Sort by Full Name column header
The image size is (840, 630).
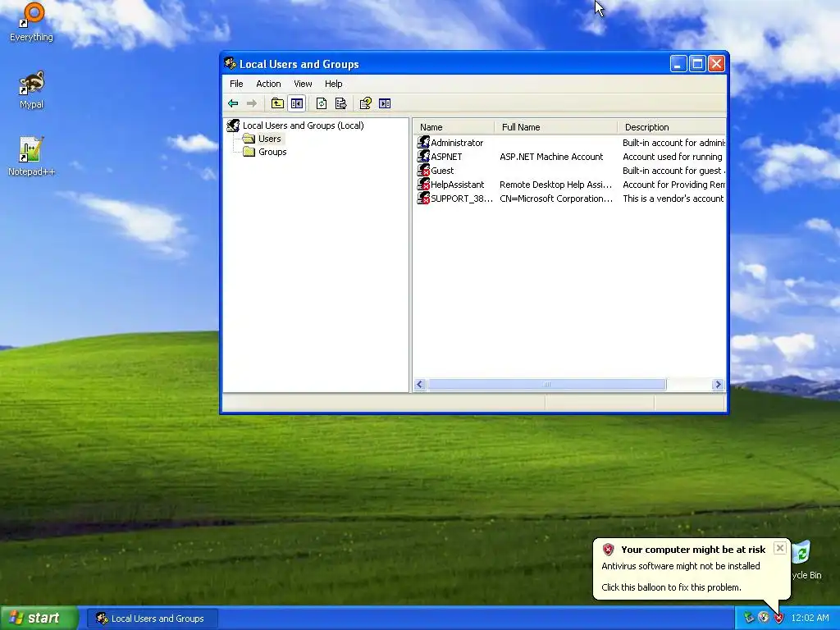coord(556,127)
